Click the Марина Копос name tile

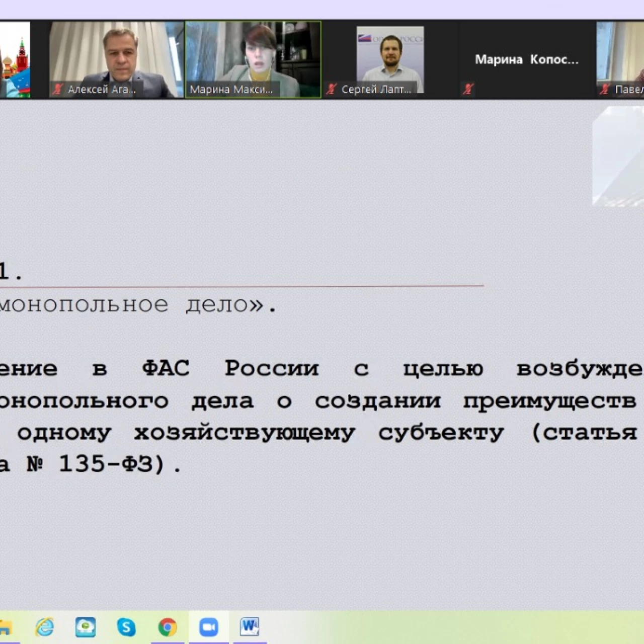coord(526,59)
